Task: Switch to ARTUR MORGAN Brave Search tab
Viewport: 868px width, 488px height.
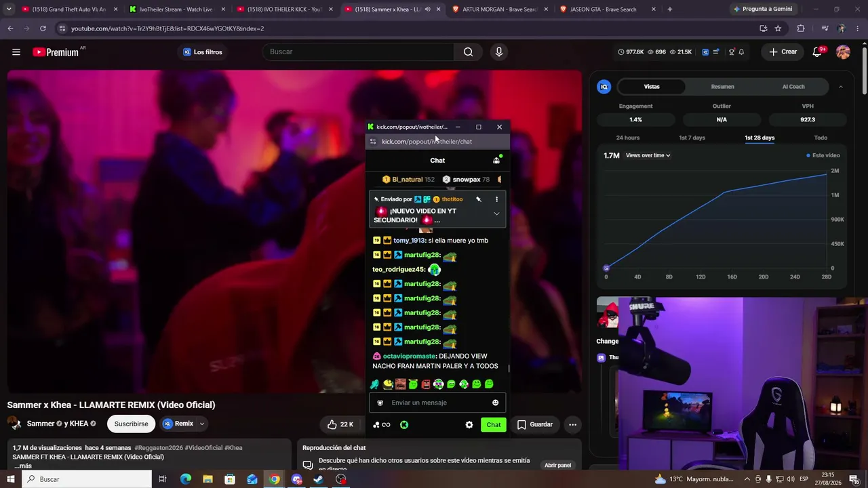Action: tap(500, 9)
